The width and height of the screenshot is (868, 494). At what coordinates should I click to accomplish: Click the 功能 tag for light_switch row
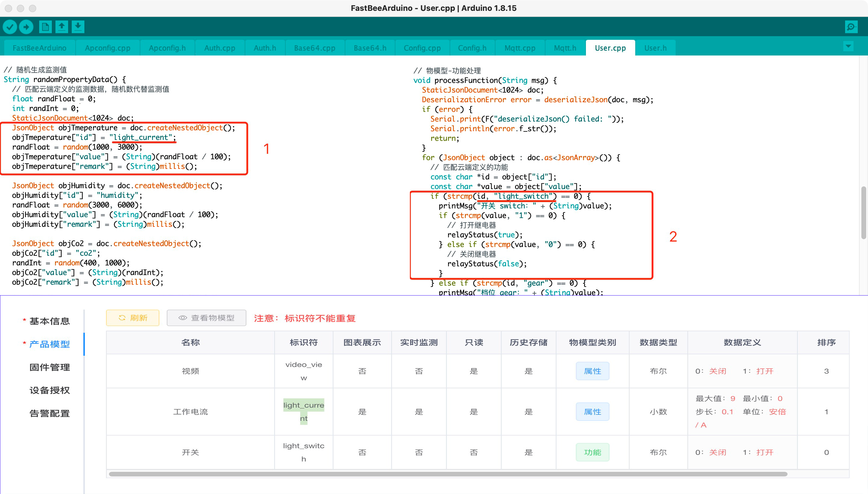592,452
